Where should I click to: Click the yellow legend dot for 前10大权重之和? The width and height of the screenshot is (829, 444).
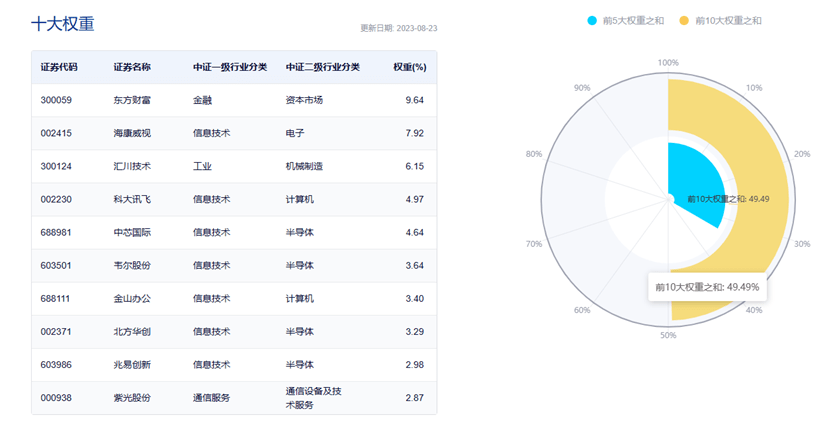(x=685, y=20)
